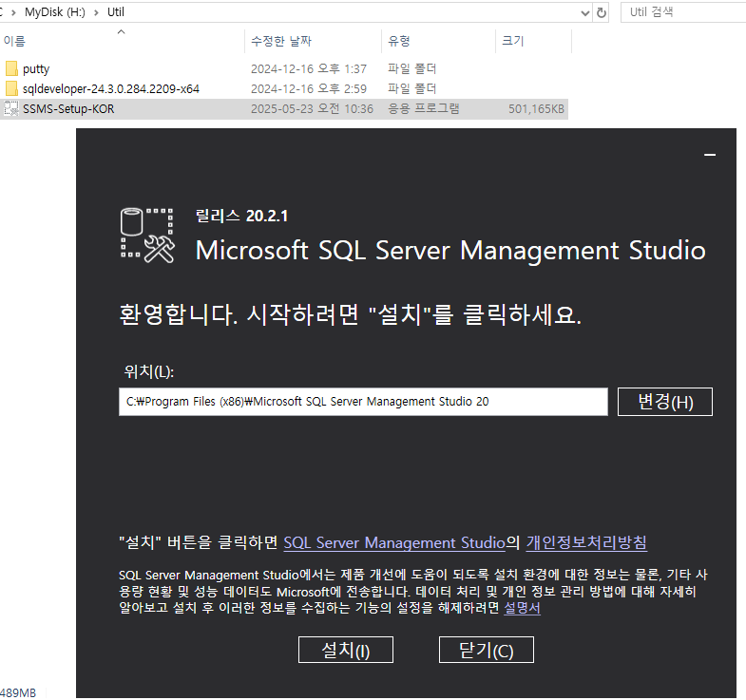
Task: Click the putty folder icon
Action: pos(11,68)
